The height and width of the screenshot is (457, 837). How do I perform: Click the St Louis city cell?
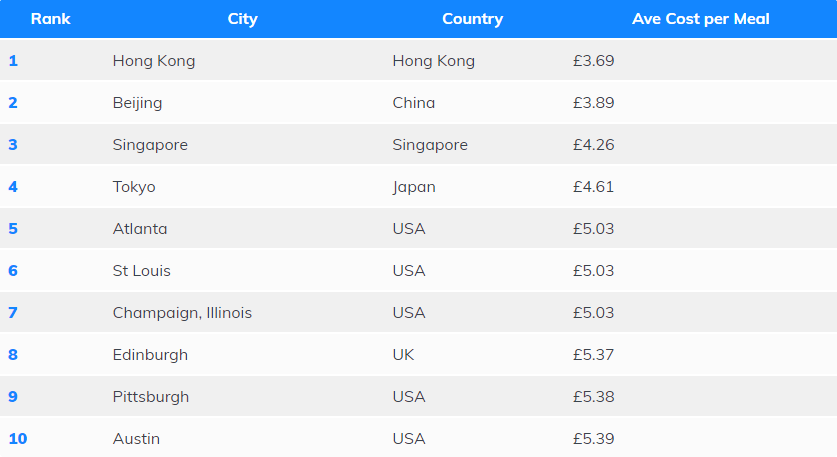pos(143,271)
